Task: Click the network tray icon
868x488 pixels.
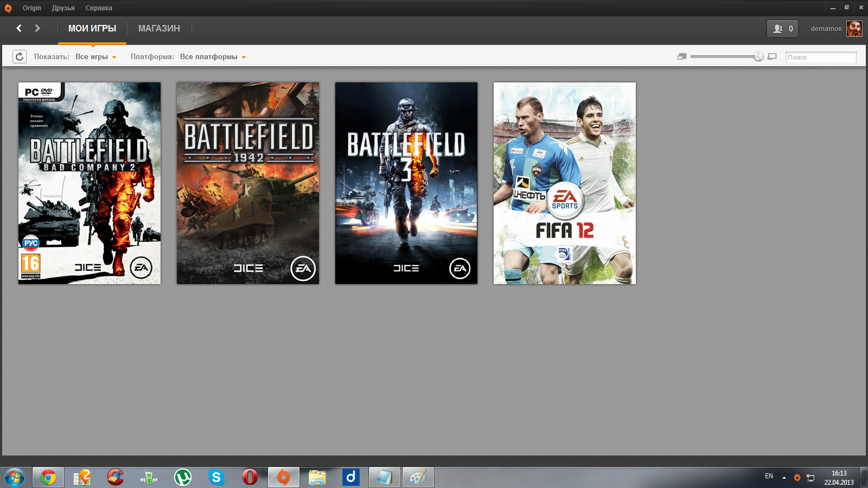Action: coord(810,478)
